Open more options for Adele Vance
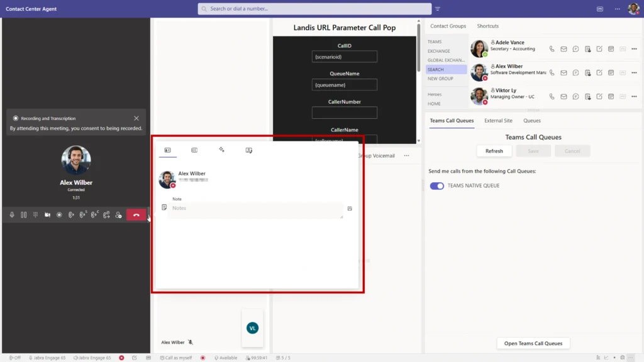The width and height of the screenshot is (644, 362). [x=634, y=49]
